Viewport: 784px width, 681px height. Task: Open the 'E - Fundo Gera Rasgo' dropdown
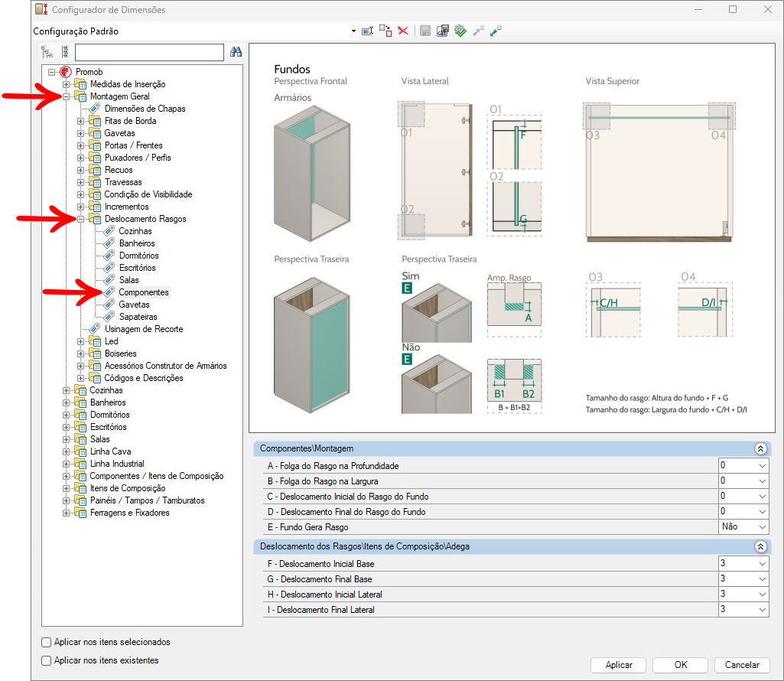pos(762,527)
